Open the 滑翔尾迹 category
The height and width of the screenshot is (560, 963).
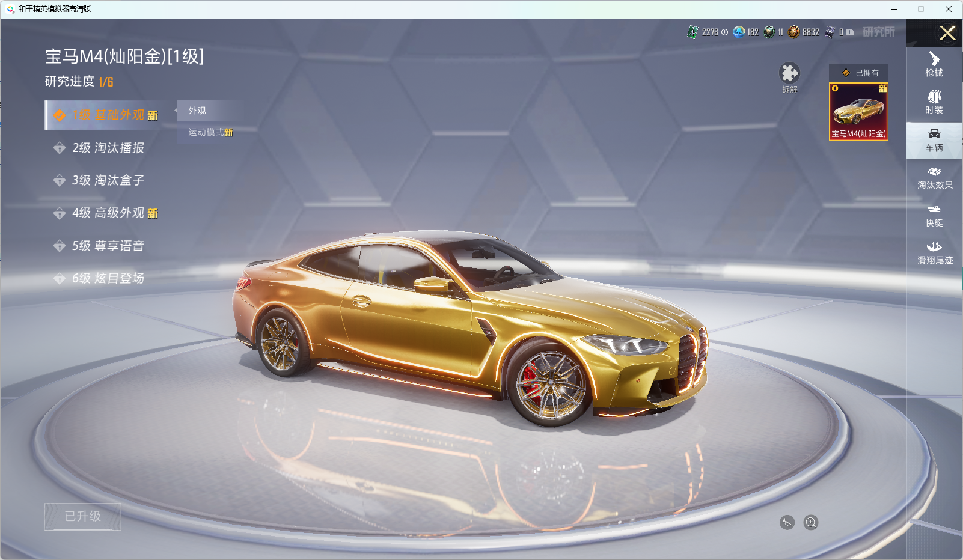pyautogui.click(x=934, y=253)
